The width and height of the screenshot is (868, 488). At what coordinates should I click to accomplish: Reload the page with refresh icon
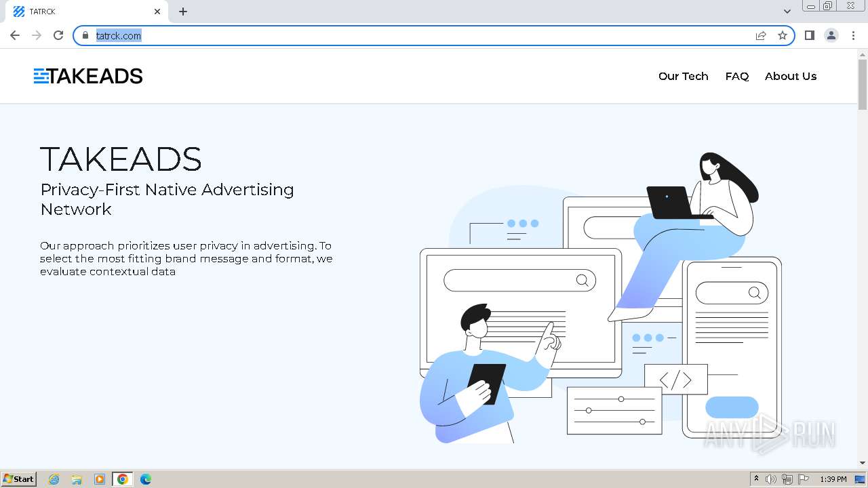[x=58, y=35]
